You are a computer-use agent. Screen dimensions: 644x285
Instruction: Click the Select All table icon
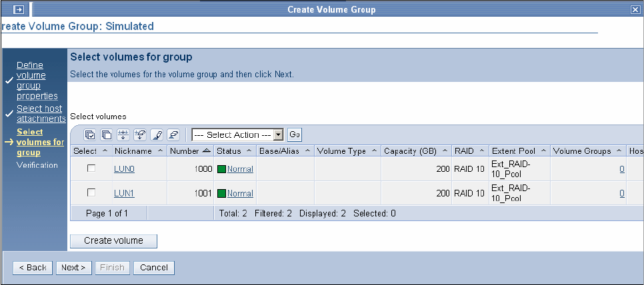point(90,135)
